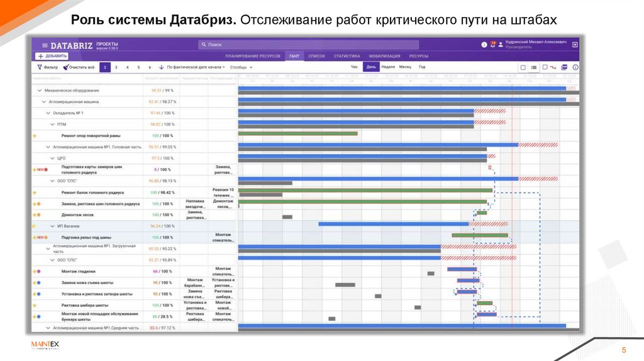
Task: Click the Поиск magnifier icon
Action: click(204, 45)
